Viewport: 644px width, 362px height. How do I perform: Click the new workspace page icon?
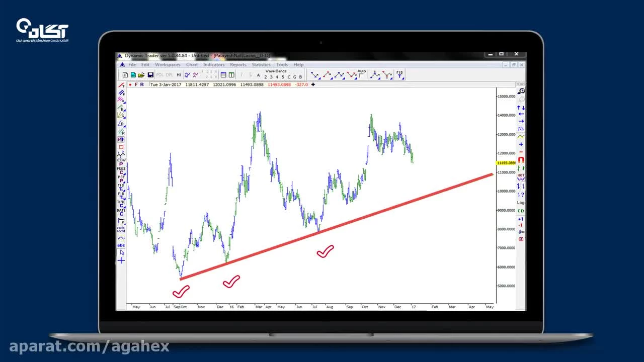point(133,75)
